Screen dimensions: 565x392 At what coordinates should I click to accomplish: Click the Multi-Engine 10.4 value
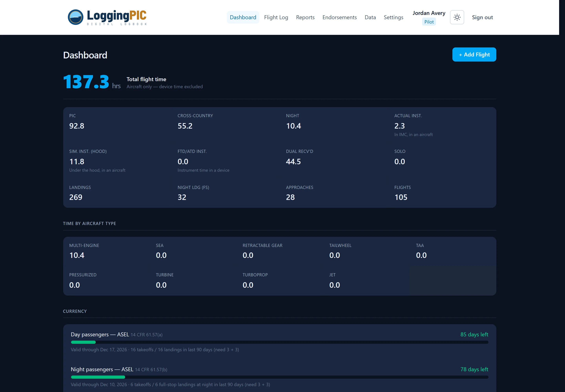coord(77,255)
